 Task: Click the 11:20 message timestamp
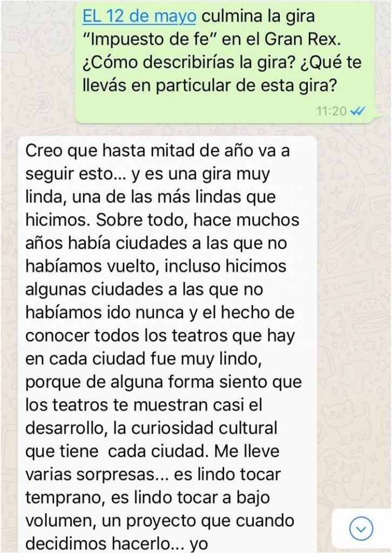(332, 111)
